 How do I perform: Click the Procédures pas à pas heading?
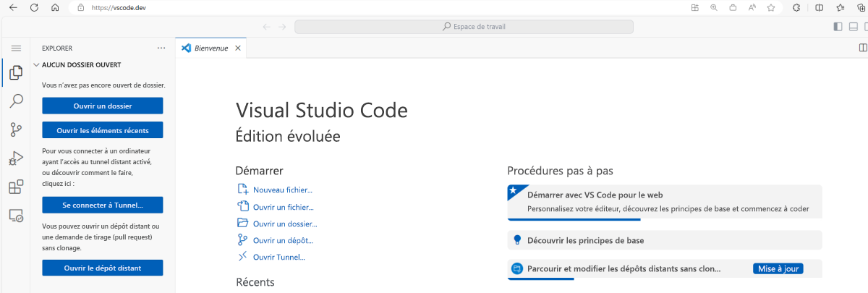click(561, 171)
